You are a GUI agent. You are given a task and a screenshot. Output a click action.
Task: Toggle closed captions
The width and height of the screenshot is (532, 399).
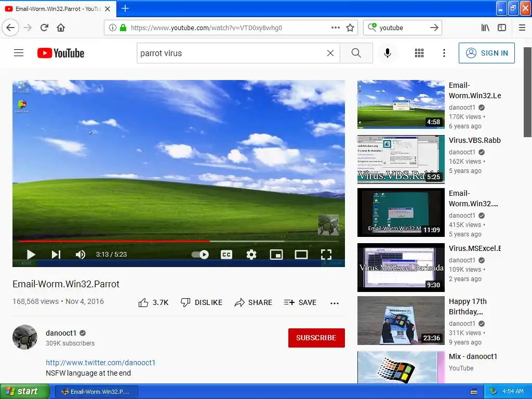point(227,255)
